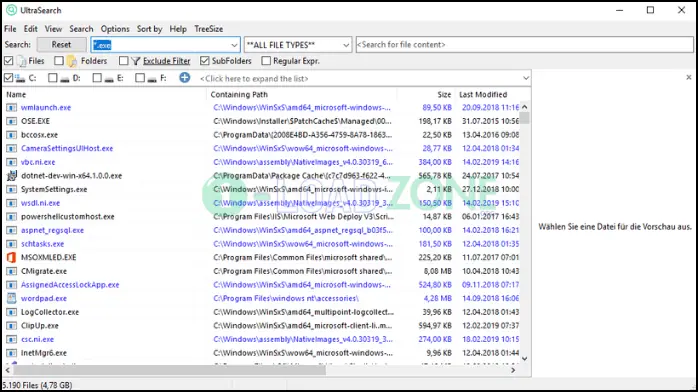Uncheck the Files checkbox
Viewport: 698px width, 392px height.
[x=8, y=61]
